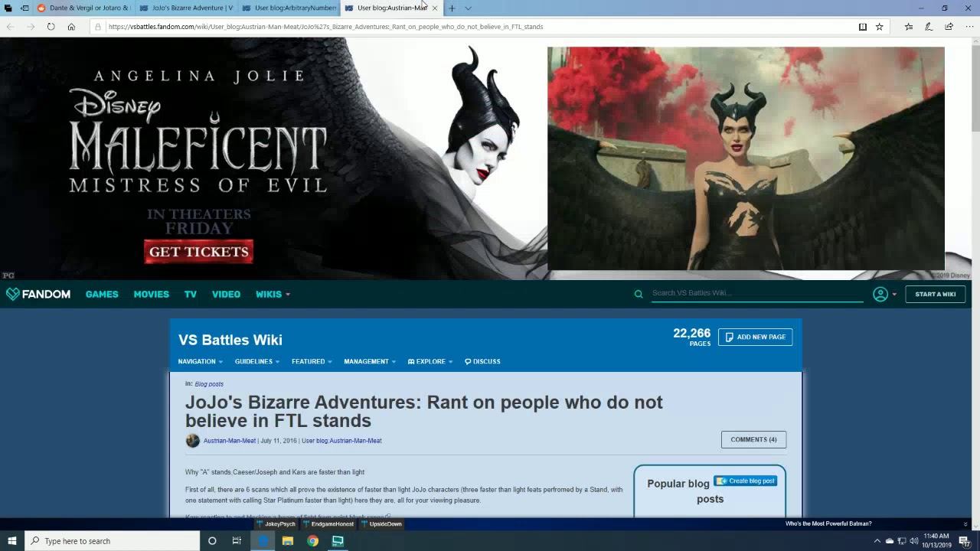Click UpsideDown in bottom bar
Screen dimensions: 980x551
[x=381, y=524]
